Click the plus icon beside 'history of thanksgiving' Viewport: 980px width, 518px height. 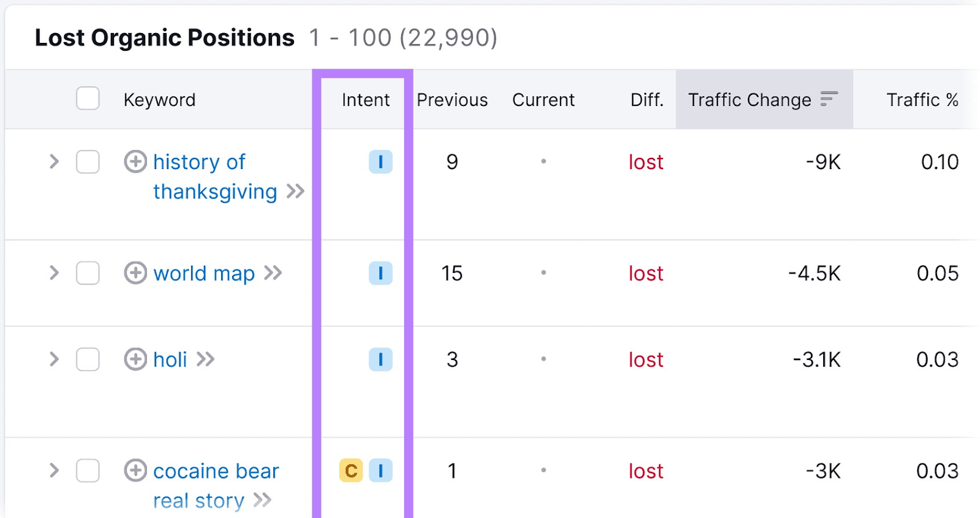tap(135, 162)
